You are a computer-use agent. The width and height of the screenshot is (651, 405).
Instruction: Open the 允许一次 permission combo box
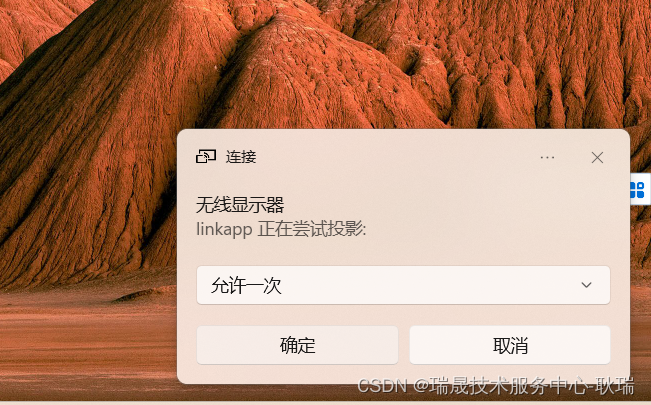click(x=403, y=285)
